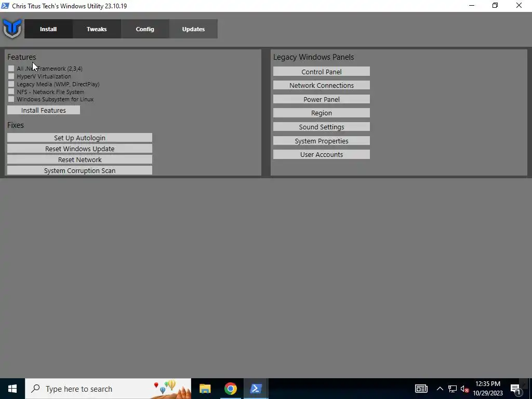This screenshot has width=532, height=399.
Task: Click the PowerShell icon in title bar
Action: (x=5, y=6)
